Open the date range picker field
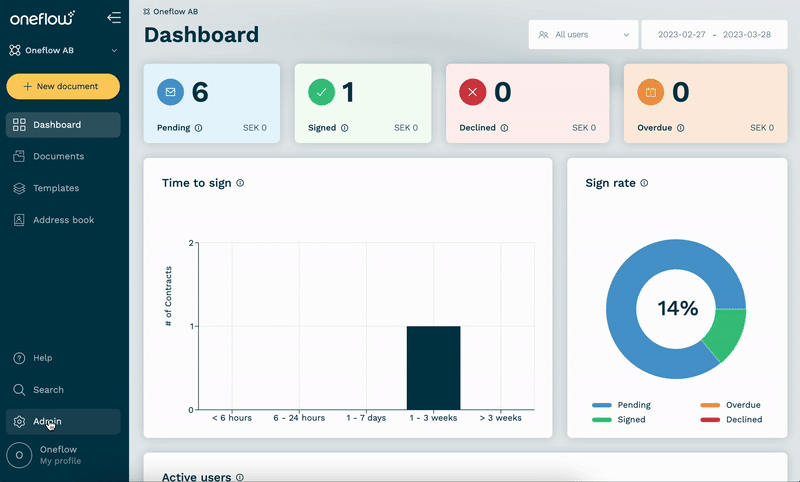 [714, 35]
